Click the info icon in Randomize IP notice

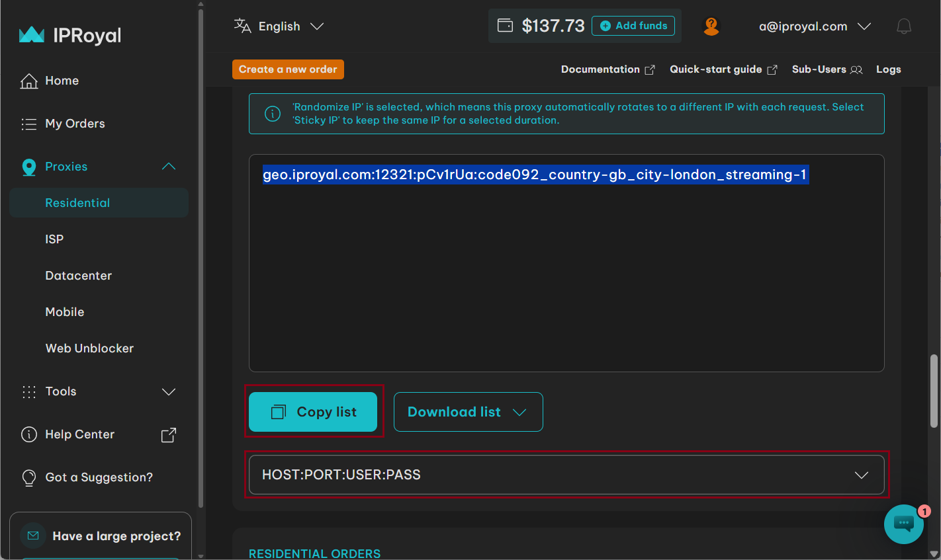pyautogui.click(x=273, y=114)
